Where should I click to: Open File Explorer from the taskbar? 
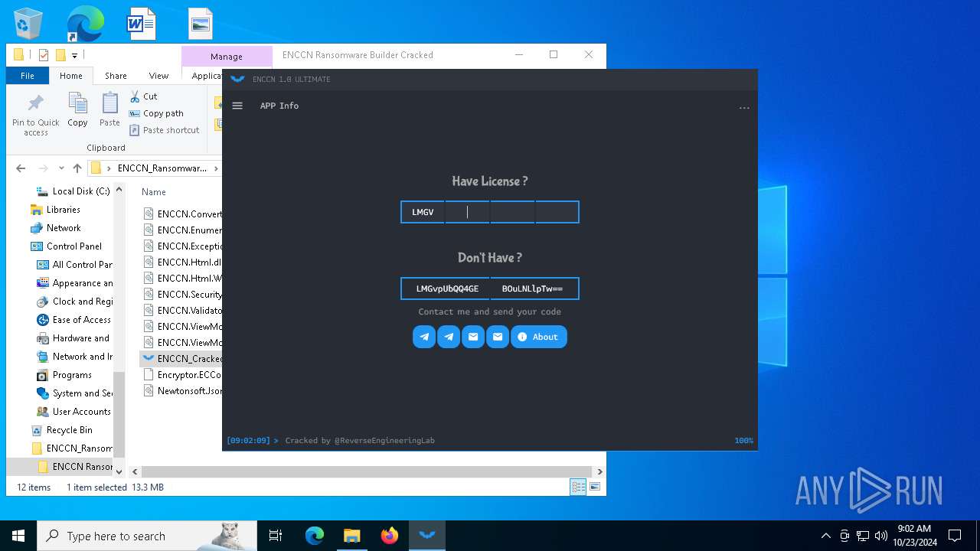pyautogui.click(x=351, y=536)
